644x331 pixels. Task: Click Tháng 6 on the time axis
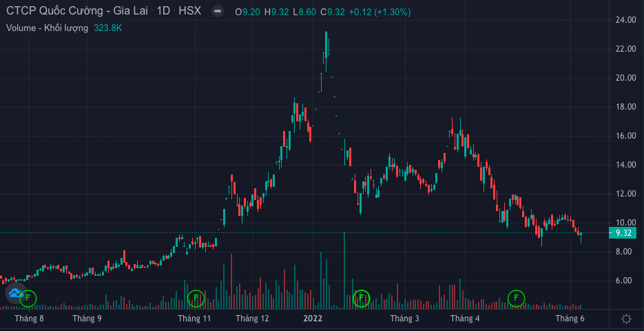570,319
